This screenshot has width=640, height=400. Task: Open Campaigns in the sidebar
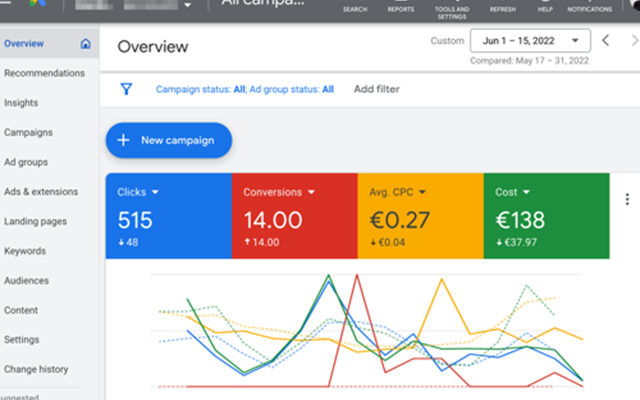(x=28, y=133)
